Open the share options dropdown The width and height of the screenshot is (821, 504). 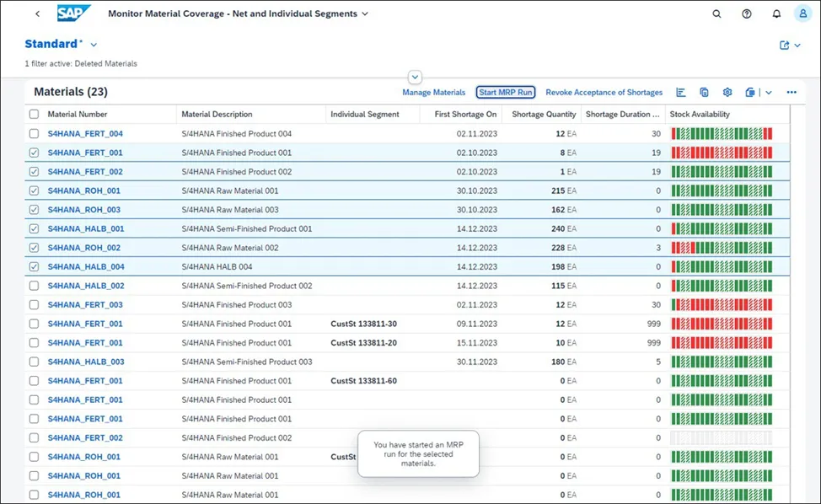pyautogui.click(x=790, y=46)
